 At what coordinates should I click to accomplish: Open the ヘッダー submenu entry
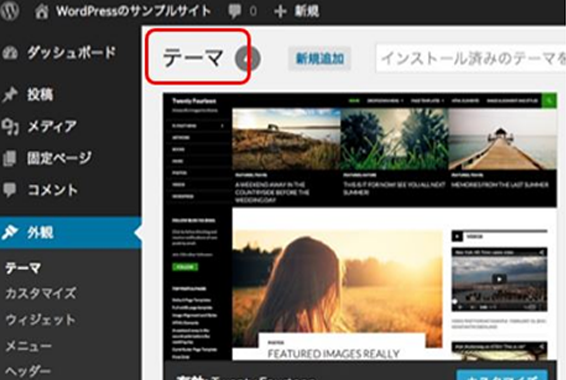pyautogui.click(x=28, y=371)
